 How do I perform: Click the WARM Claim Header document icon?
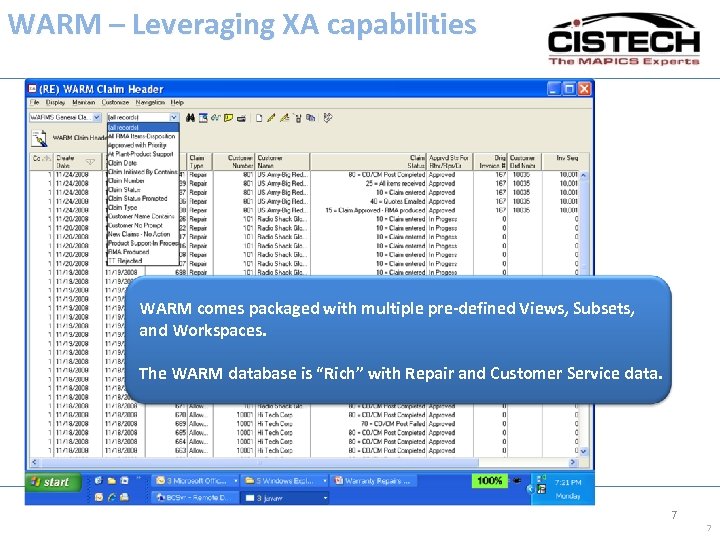pyautogui.click(x=39, y=138)
